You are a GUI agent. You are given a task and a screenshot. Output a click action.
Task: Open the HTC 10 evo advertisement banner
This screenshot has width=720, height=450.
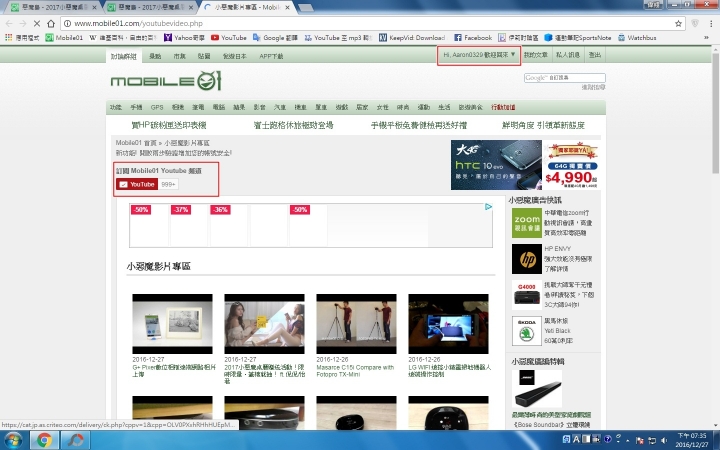496,165
